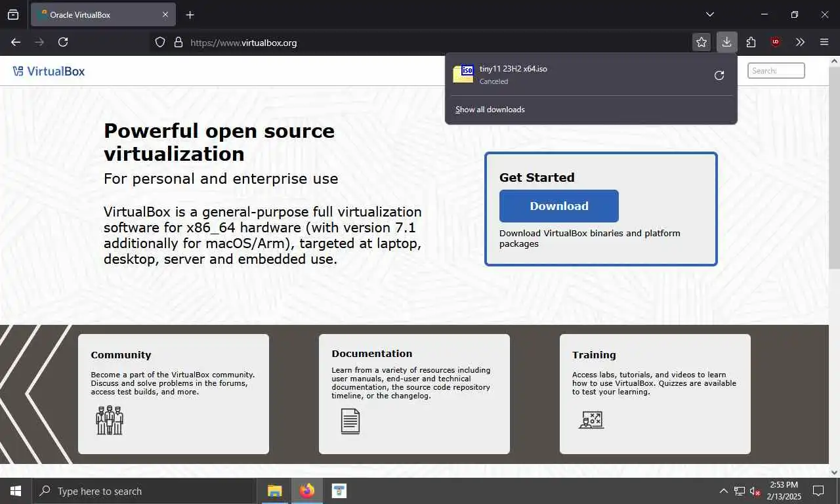Click 'Powerful open source virtualization' heading
This screenshot has width=840, height=504.
click(x=219, y=142)
